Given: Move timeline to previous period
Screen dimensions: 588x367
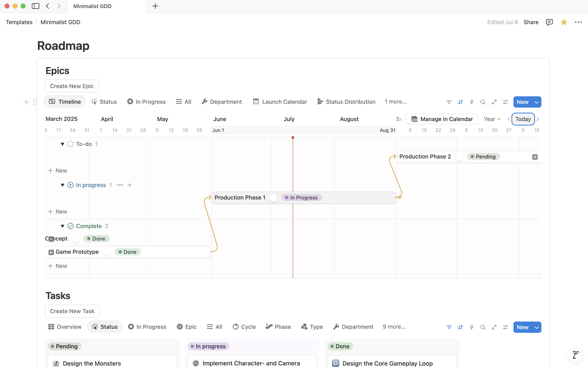Looking at the screenshot, I should tap(509, 119).
